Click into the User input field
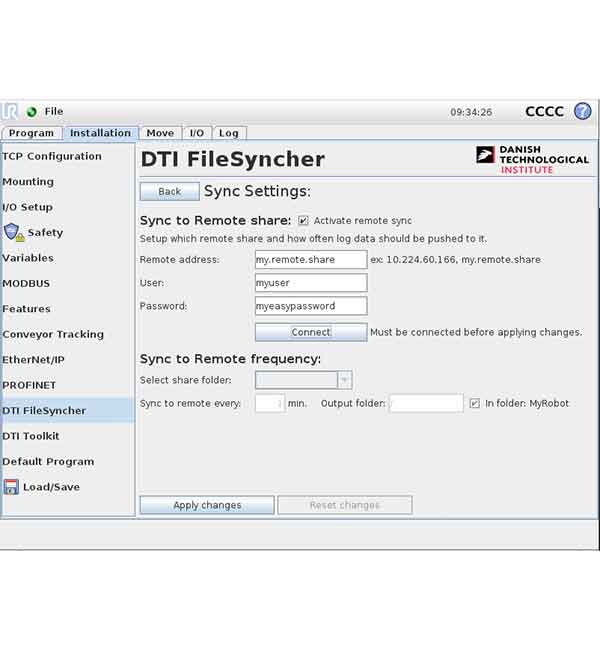600x650 pixels. [311, 283]
